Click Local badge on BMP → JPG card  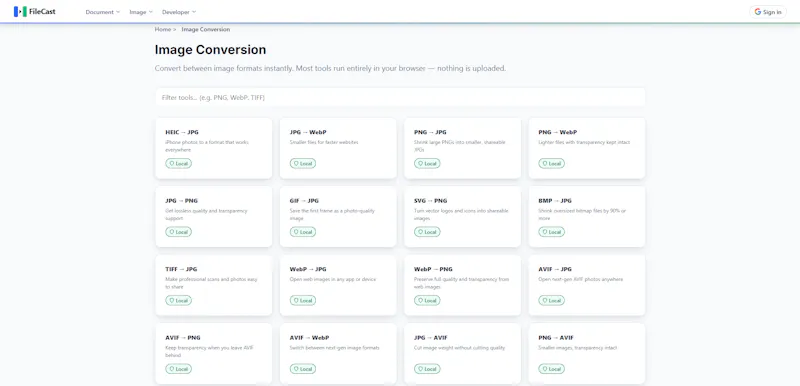coord(552,232)
